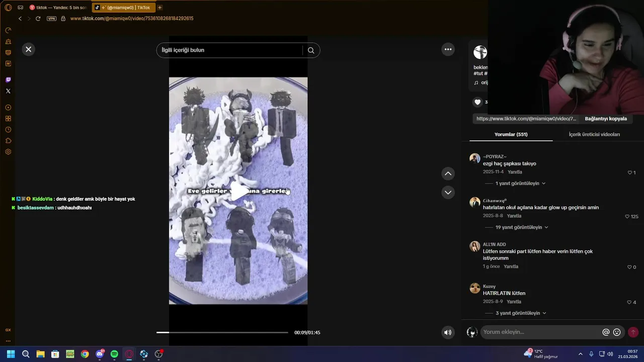Open ~POYRAZ~ commenter profile name
The image size is (644, 362).
(495, 157)
